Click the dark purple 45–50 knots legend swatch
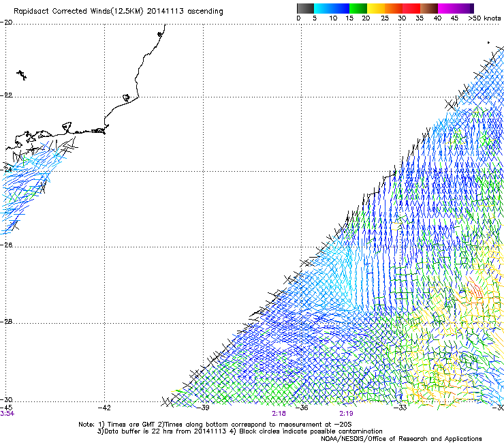Image resolution: width=504 pixels, height=443 pixels. coord(464,8)
